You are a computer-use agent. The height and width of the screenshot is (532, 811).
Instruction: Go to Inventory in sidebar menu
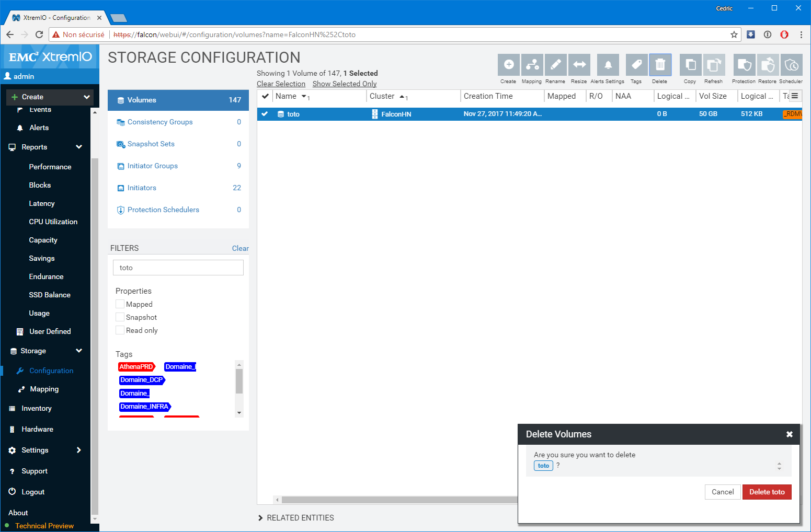coord(37,408)
